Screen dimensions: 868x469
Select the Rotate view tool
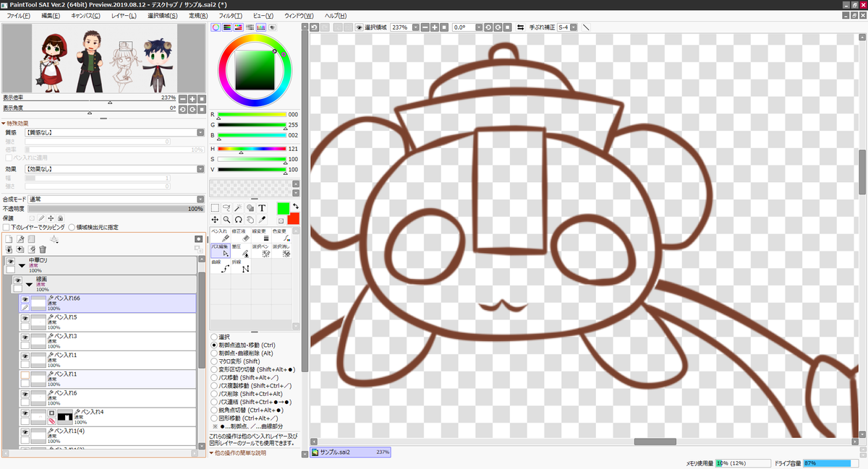point(238,219)
